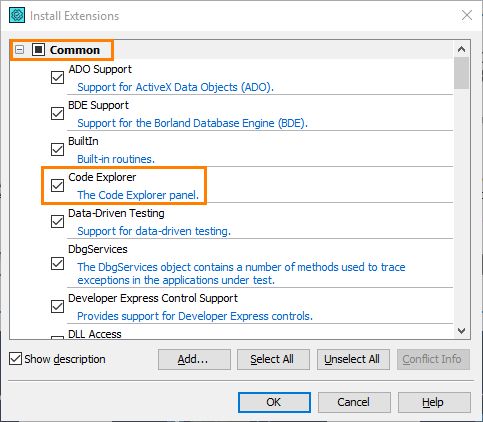Click the scrollbar down arrow
This screenshot has height=422, width=483.
[x=462, y=331]
